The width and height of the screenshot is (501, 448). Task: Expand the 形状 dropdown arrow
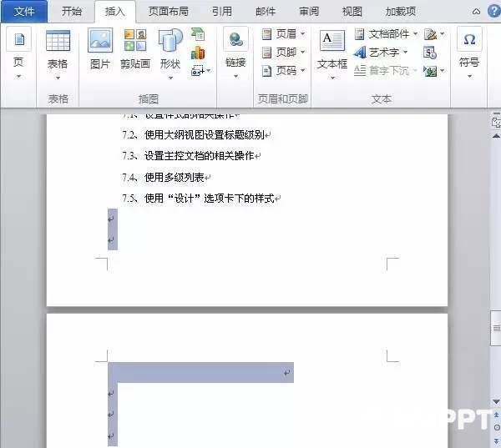(170, 78)
